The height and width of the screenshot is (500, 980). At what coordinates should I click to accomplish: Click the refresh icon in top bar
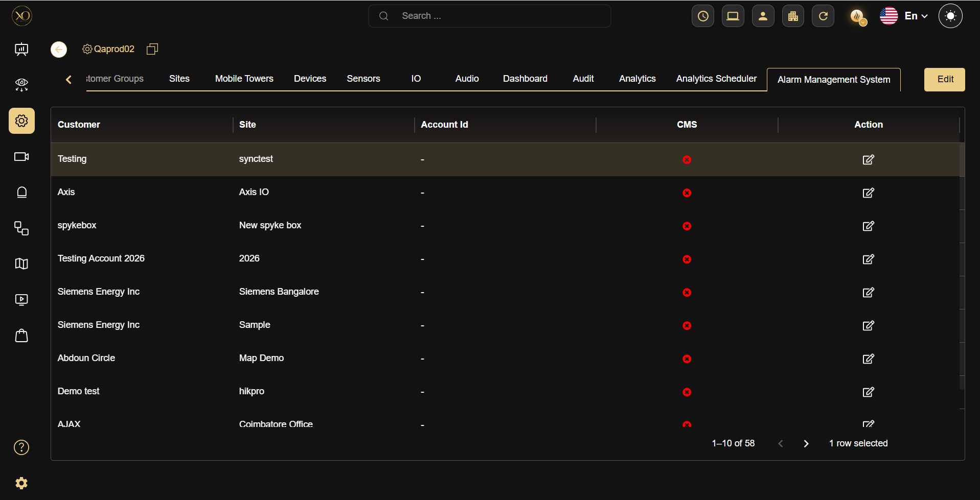[x=823, y=16]
